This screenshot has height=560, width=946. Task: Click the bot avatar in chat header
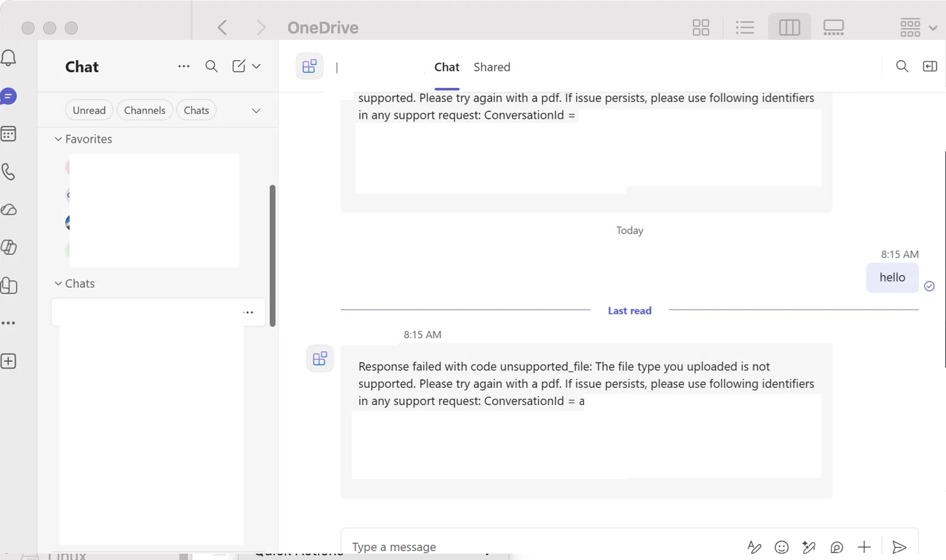309,66
